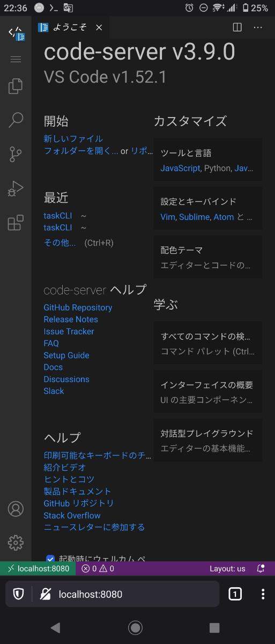Open the hamburger application menu
275x644 pixels.
[x=16, y=59]
